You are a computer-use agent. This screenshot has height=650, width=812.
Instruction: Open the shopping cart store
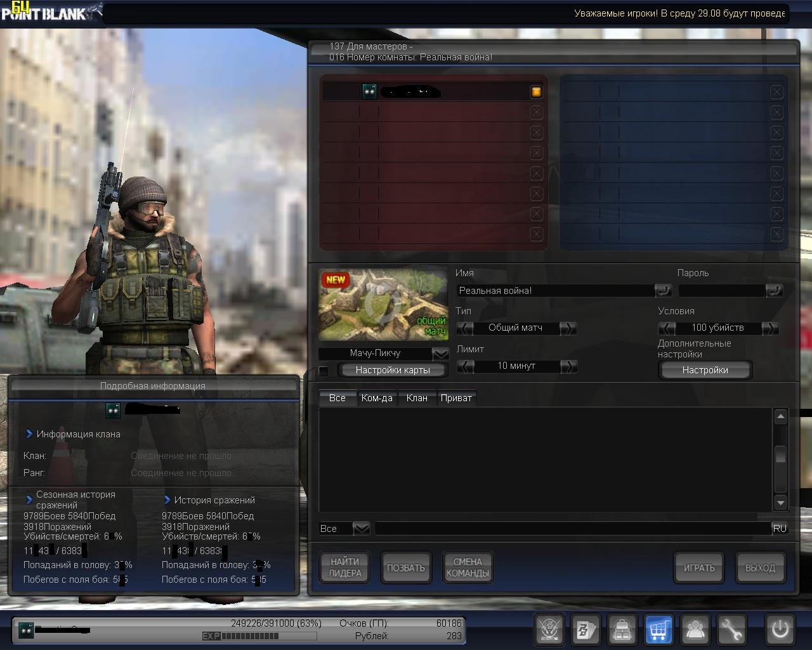pos(659,630)
